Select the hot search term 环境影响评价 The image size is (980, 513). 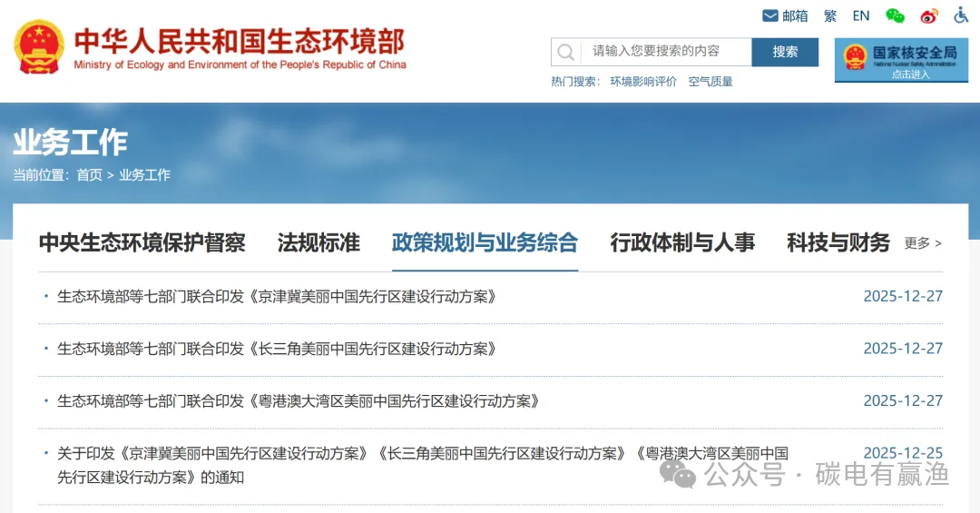(643, 82)
